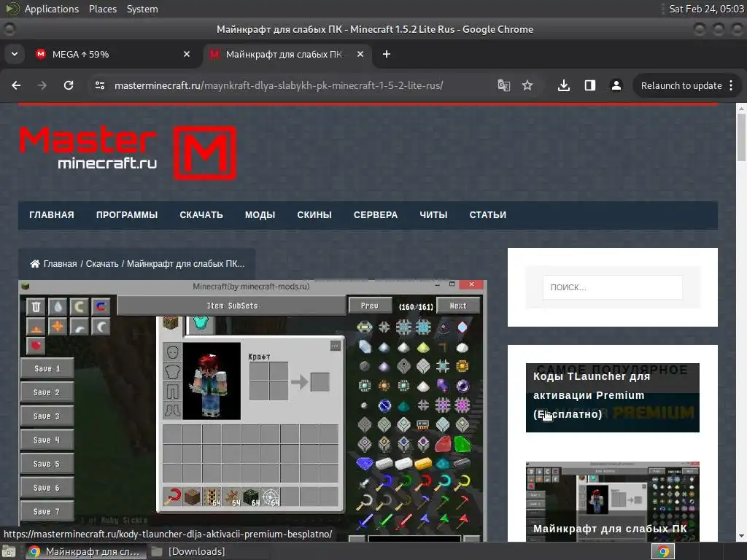Open the ГЛАВНАЯ menu item

pyautogui.click(x=52, y=215)
